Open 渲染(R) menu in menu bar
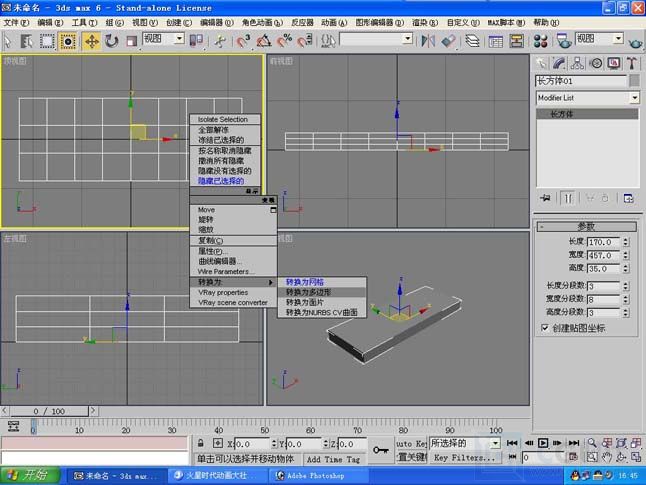Image resolution: width=646 pixels, height=485 pixels. [425, 23]
